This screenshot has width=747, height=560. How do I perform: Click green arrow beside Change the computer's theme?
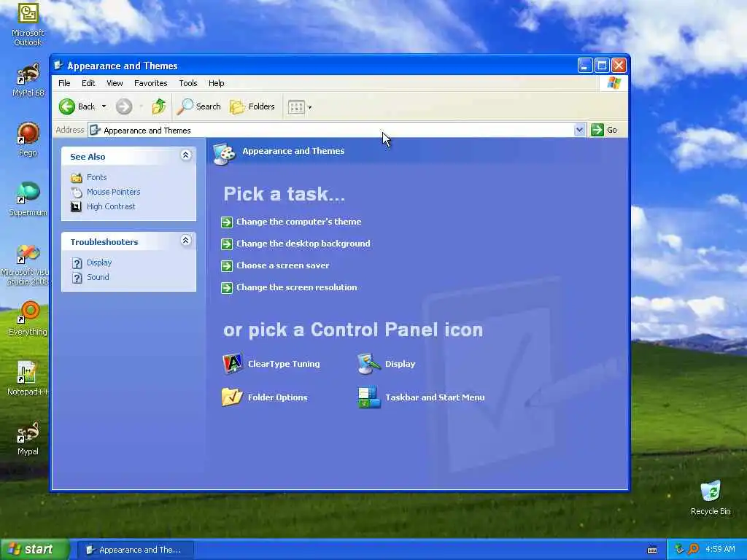[x=227, y=222]
